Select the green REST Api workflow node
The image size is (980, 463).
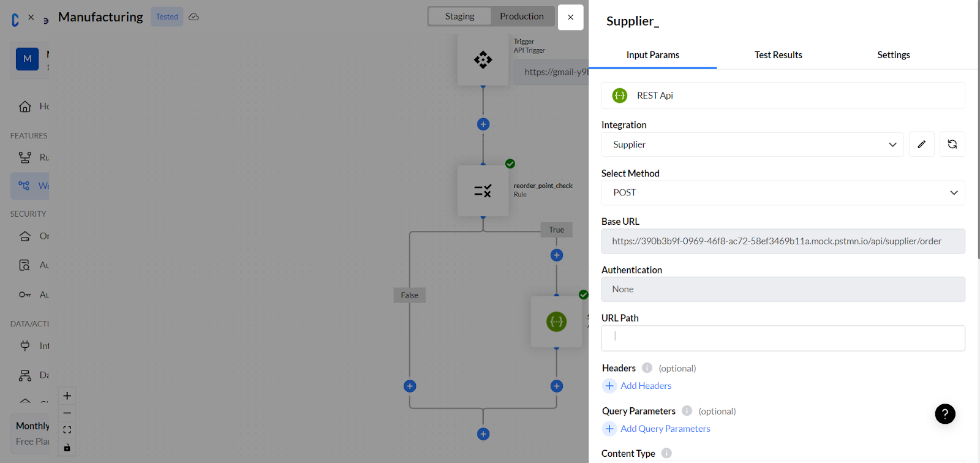click(556, 322)
